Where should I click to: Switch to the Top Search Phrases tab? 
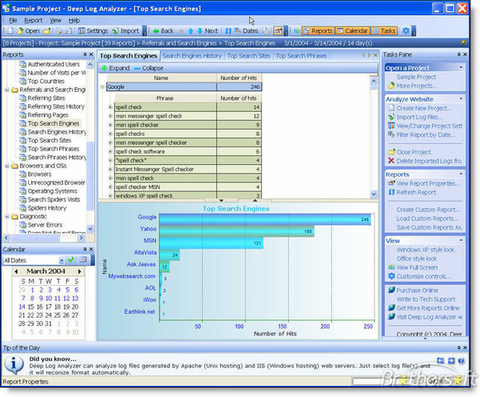pyautogui.click(x=301, y=56)
